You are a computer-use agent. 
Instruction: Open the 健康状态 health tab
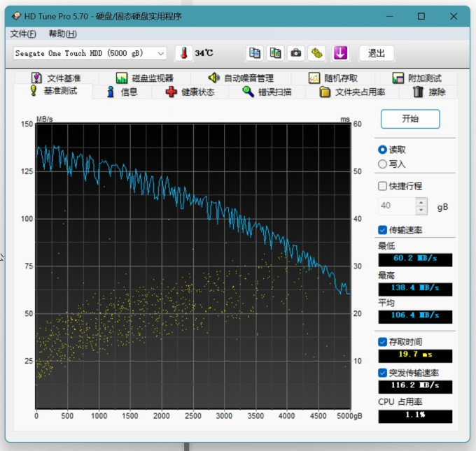coord(190,92)
